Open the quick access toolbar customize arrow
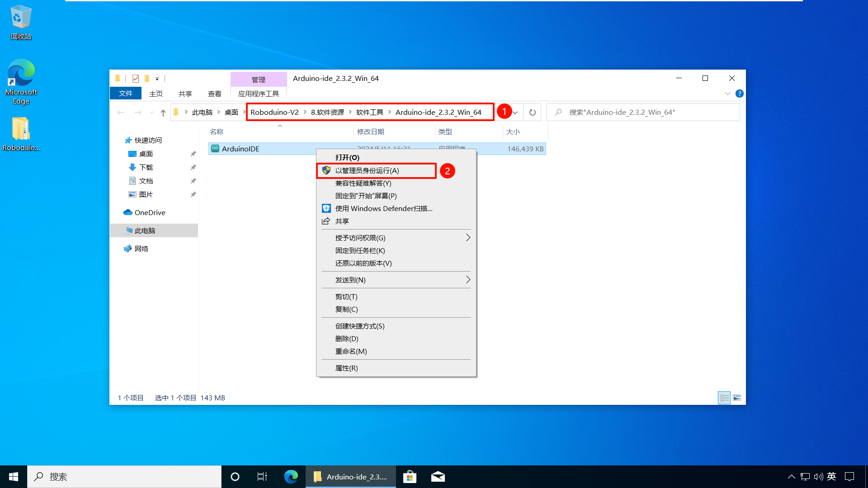Image resolution: width=868 pixels, height=488 pixels. coord(157,79)
